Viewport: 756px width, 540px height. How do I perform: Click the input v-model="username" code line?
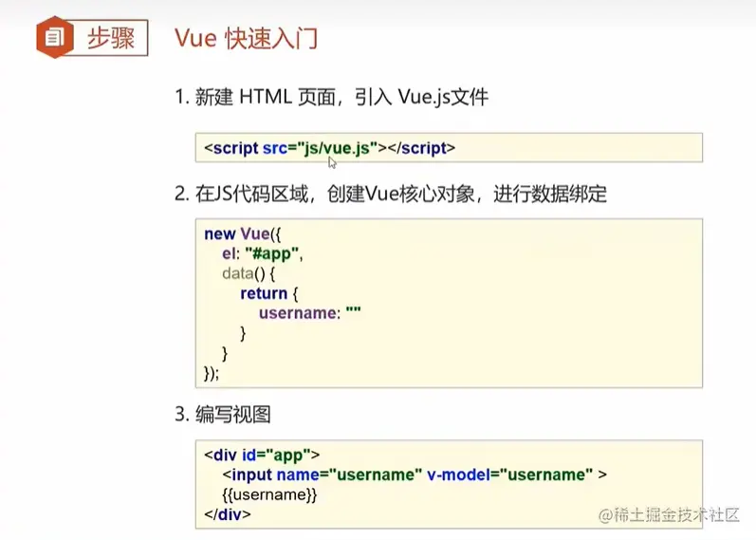point(415,475)
